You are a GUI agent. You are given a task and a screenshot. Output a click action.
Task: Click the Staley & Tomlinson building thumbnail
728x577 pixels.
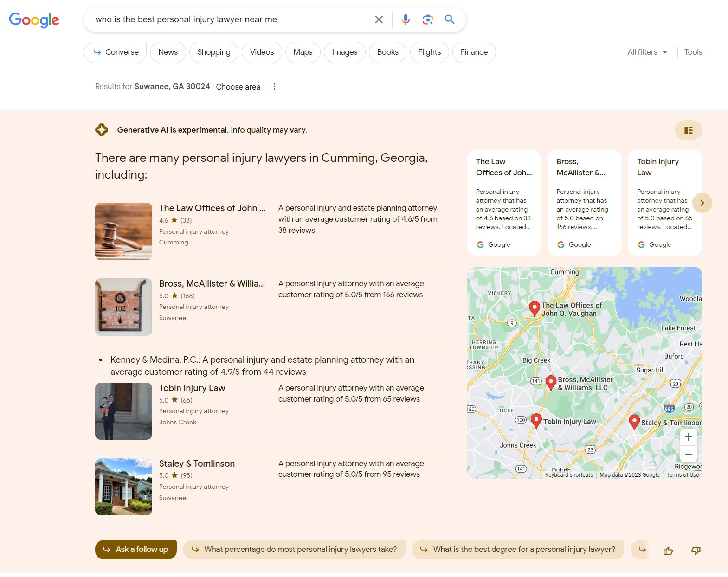tap(123, 487)
